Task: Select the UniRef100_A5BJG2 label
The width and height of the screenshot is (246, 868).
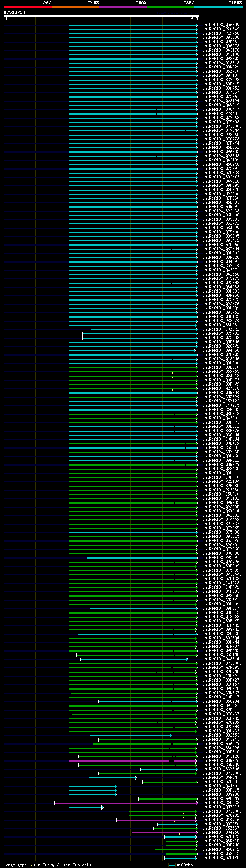Action: [221, 147]
